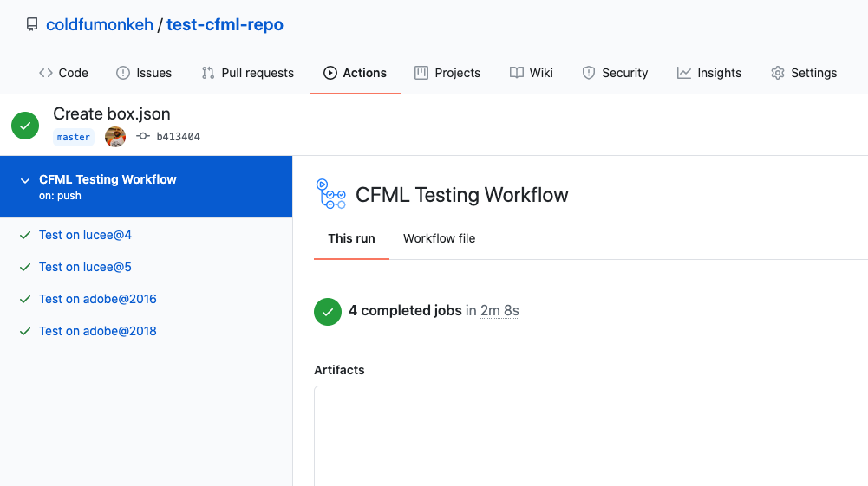
Task: Click the green success check beside Create box.json
Action: (x=25, y=126)
